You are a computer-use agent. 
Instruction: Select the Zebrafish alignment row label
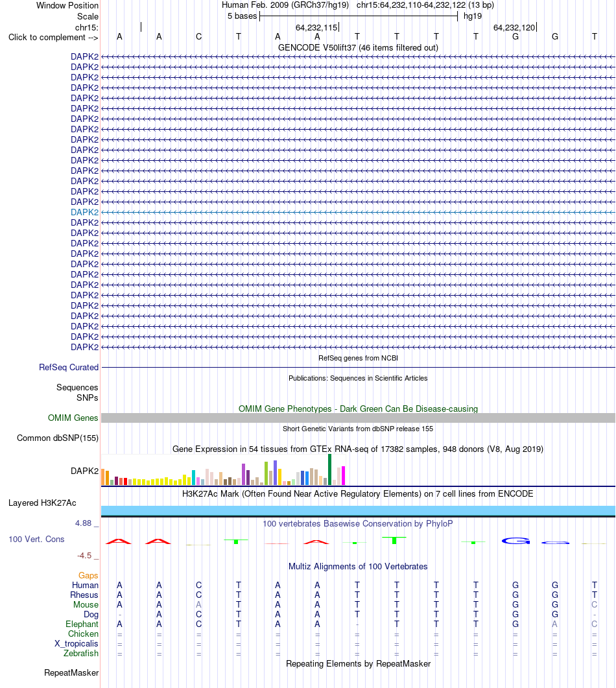click(x=81, y=654)
